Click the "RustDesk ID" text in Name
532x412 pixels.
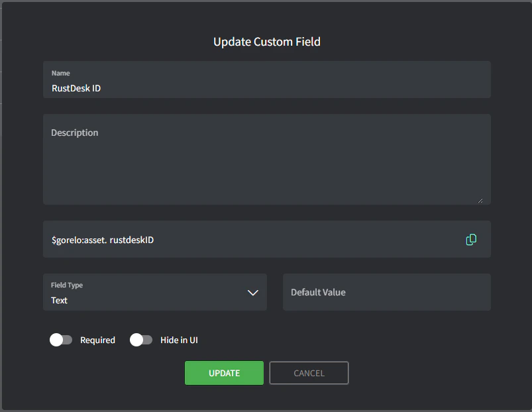point(76,88)
